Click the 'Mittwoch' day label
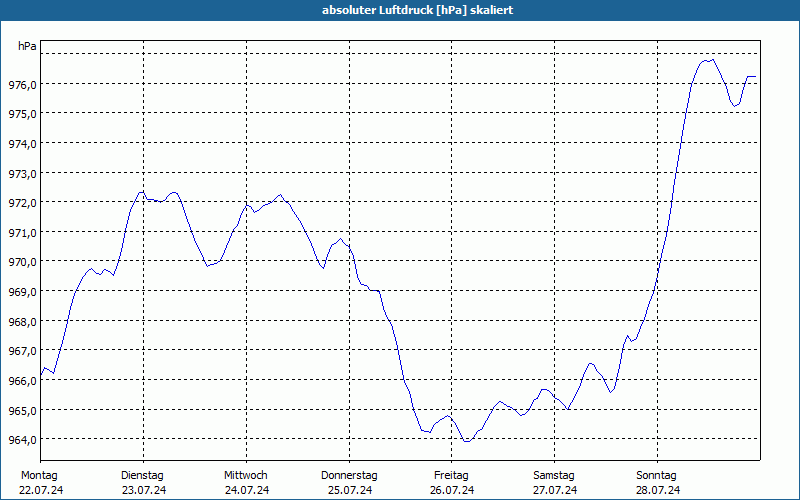 [246, 476]
